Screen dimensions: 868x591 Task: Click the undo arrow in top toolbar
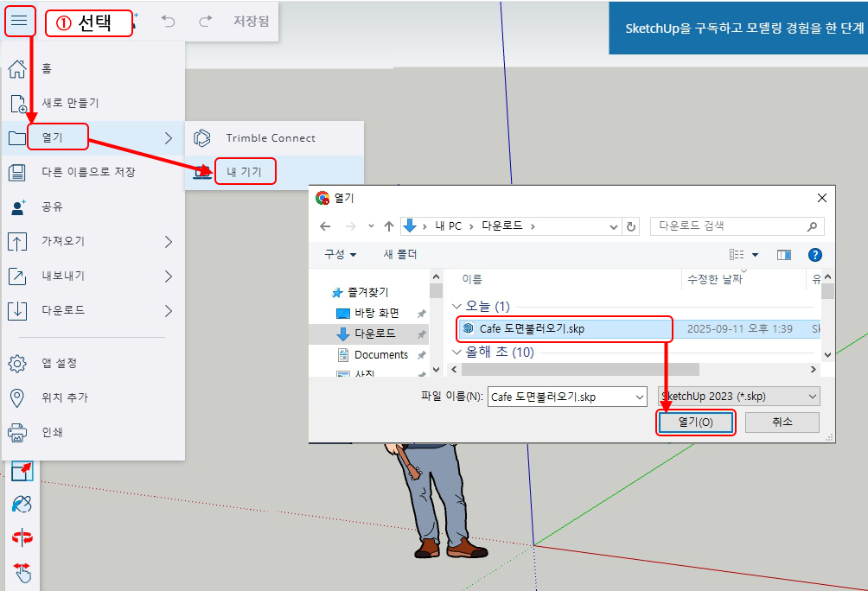tap(169, 21)
